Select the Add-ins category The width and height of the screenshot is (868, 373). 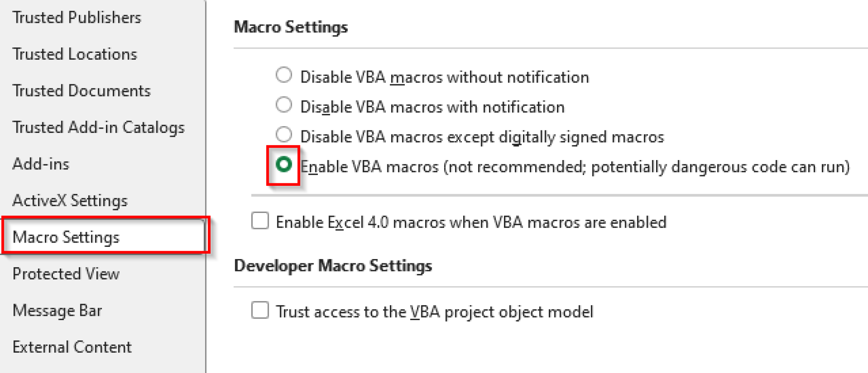point(41,164)
